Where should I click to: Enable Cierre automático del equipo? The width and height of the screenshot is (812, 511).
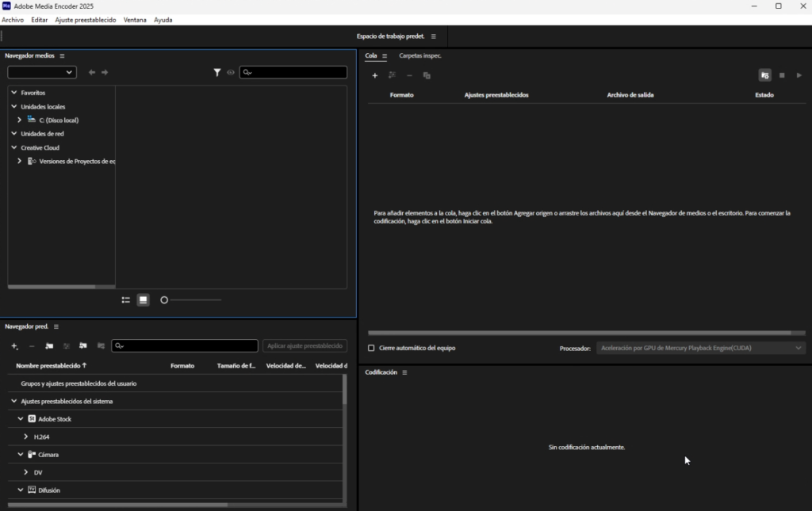pyautogui.click(x=370, y=347)
